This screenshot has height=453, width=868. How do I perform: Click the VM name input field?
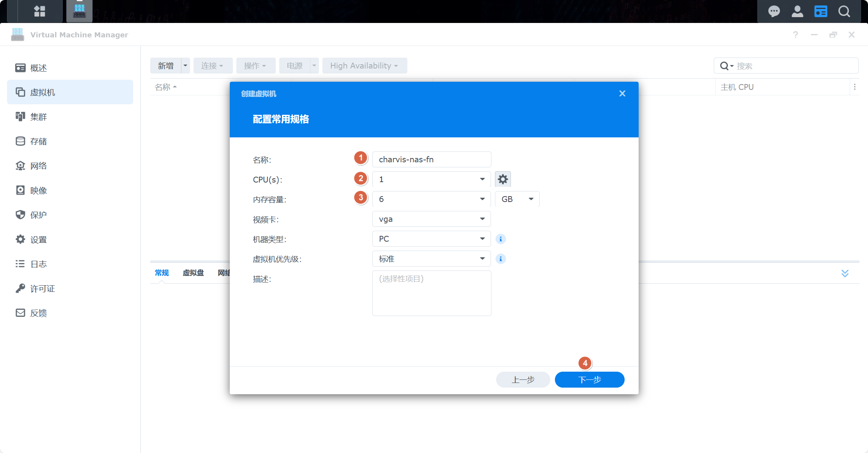pyautogui.click(x=431, y=160)
